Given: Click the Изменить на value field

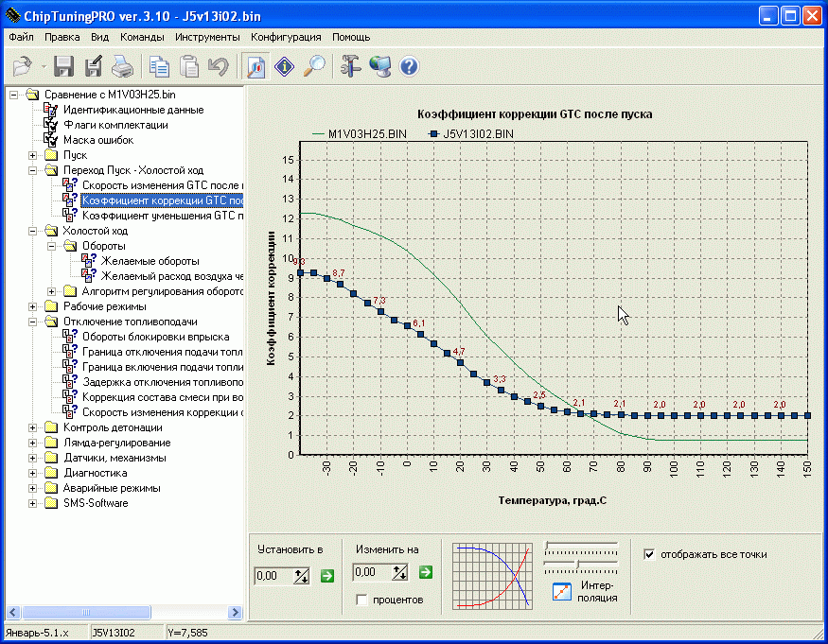Looking at the screenshot, I should (372, 572).
